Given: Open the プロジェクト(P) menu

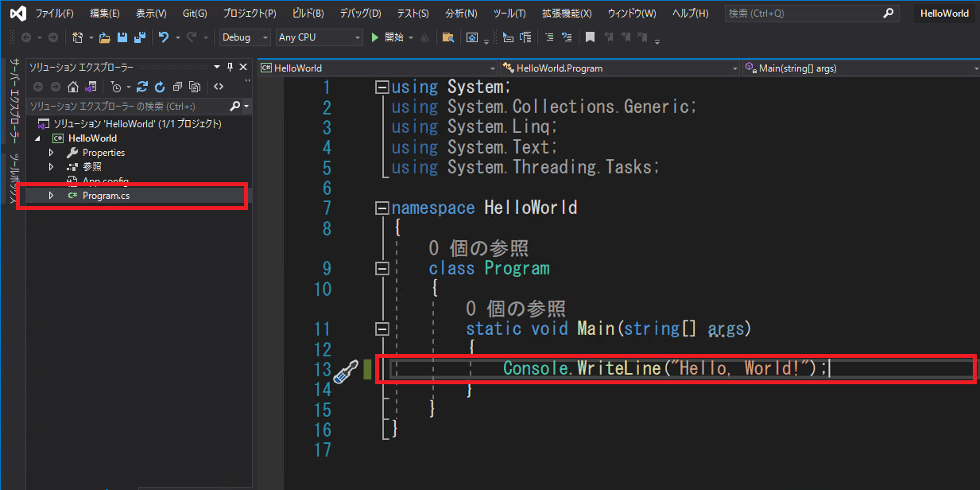Looking at the screenshot, I should point(250,14).
